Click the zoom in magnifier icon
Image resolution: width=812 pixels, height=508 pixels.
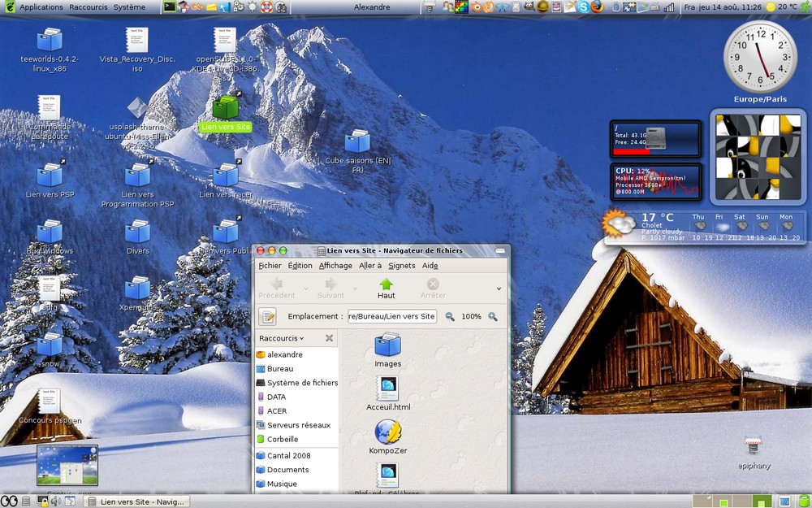point(493,316)
